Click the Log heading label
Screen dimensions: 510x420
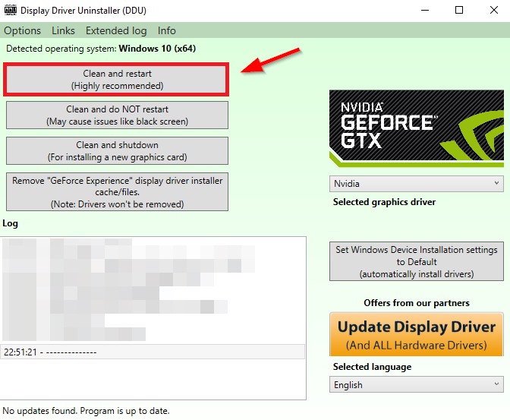[10, 224]
